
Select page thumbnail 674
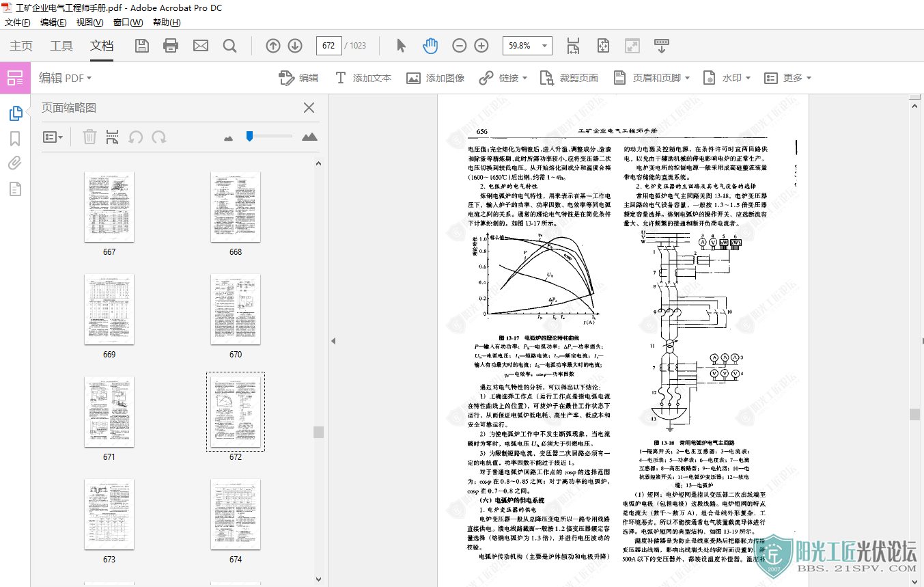[236, 514]
